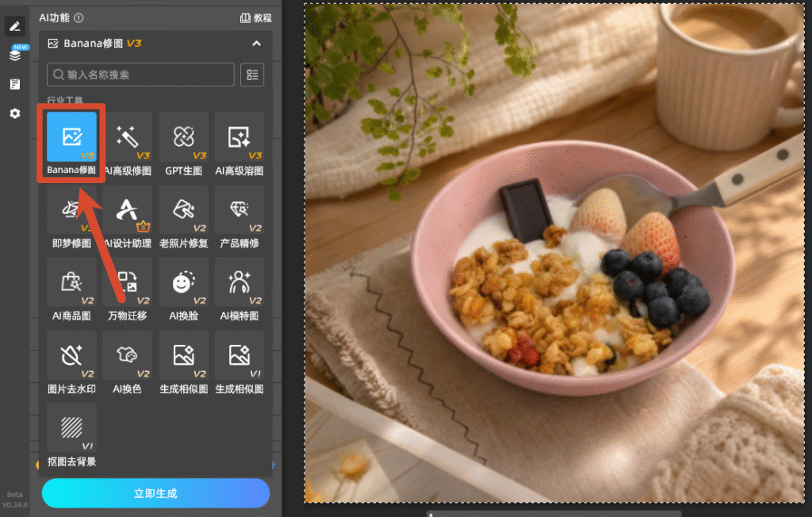
Task: Choose the GPT生图 tool
Action: coord(183,144)
